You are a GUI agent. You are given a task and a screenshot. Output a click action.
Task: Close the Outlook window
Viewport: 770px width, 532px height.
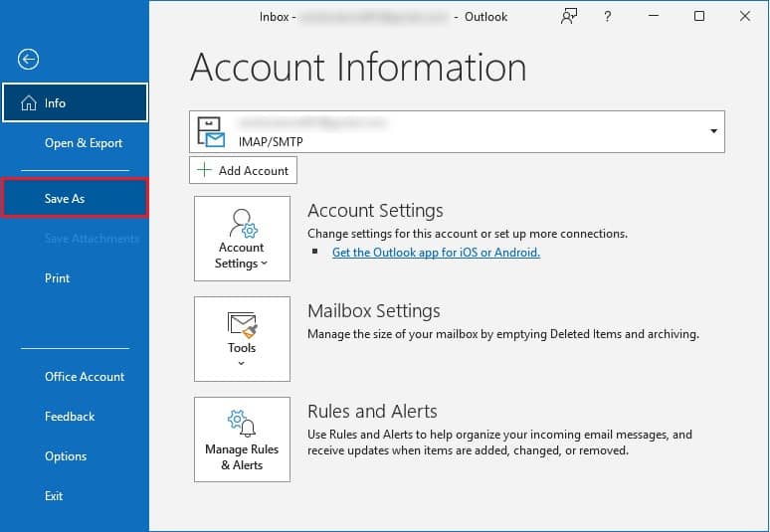coord(745,16)
